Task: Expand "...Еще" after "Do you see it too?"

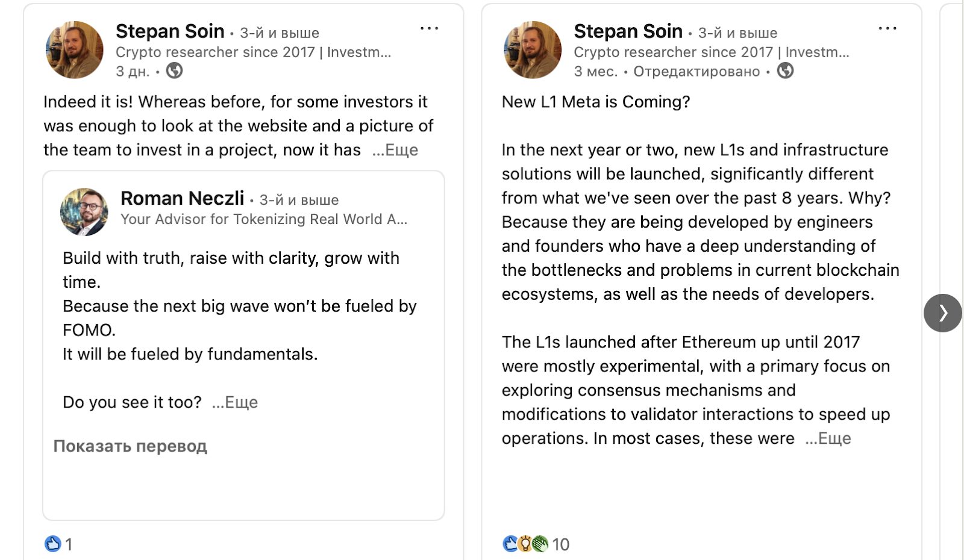Action: pos(235,402)
